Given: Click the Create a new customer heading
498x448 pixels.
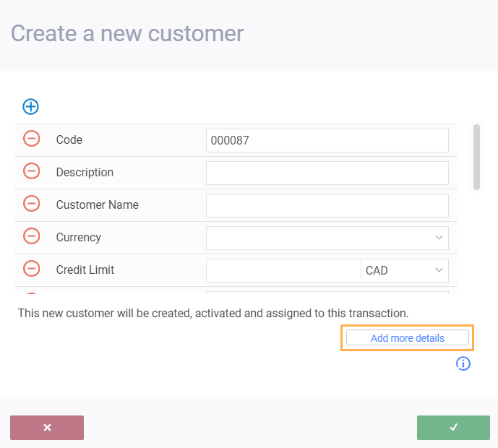Looking at the screenshot, I should (x=127, y=33).
